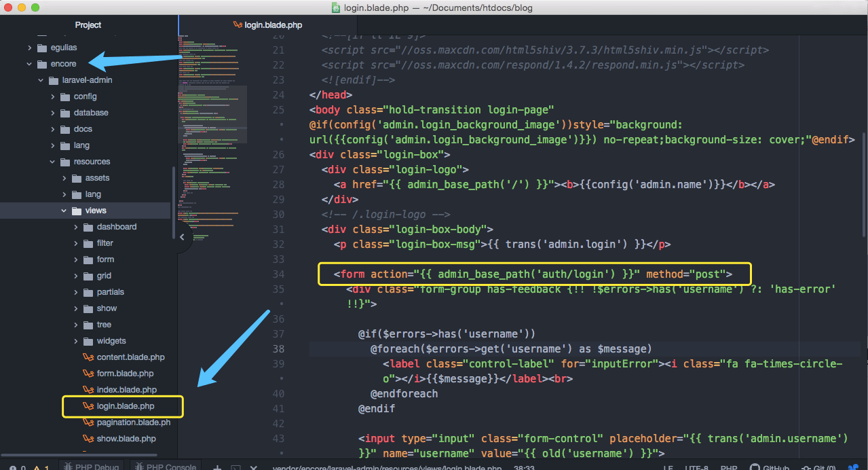Click the assets folder icon
The height and width of the screenshot is (470, 868).
pos(77,178)
